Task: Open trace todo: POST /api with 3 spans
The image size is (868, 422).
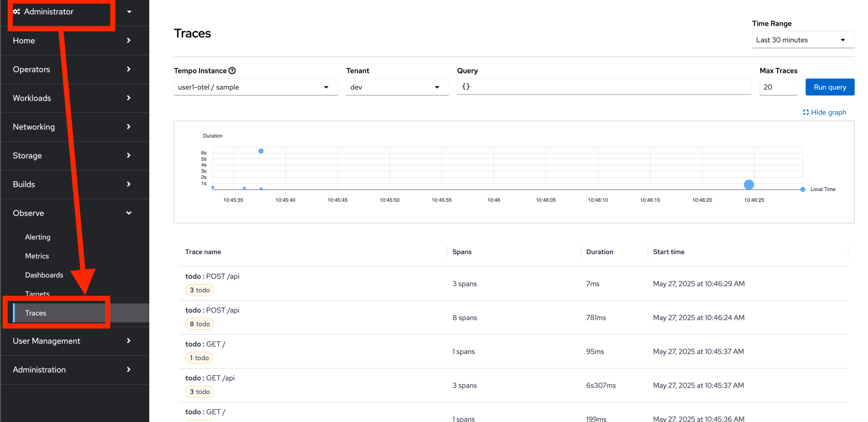Action: tap(212, 276)
